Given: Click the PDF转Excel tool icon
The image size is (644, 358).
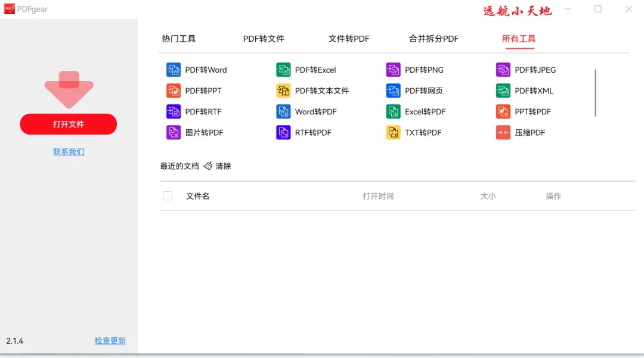Looking at the screenshot, I should pyautogui.click(x=283, y=70).
